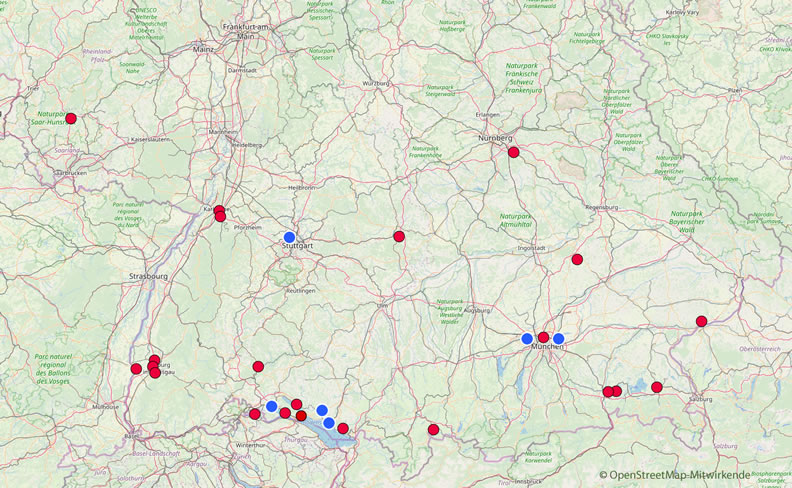Click the red marker in central München
The height and width of the screenshot is (488, 792).
(543, 338)
